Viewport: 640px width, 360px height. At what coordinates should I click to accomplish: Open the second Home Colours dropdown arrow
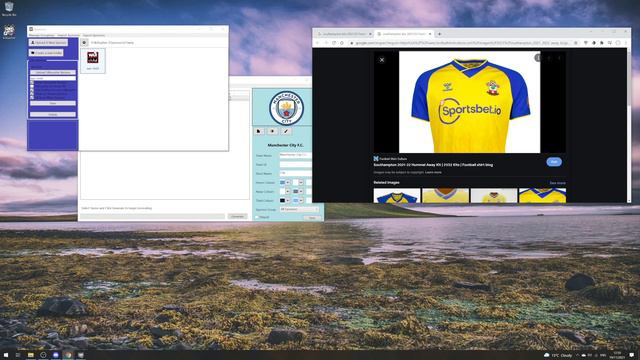(301, 182)
